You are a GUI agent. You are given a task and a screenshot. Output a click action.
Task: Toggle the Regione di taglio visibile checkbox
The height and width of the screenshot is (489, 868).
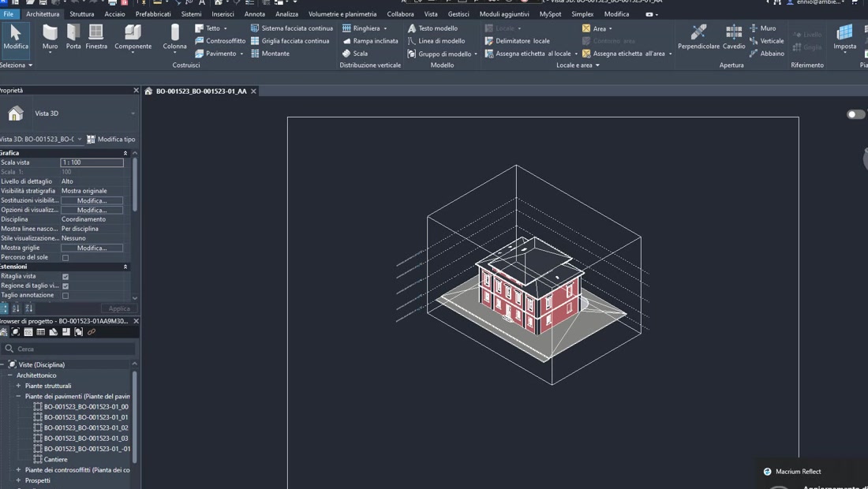(65, 286)
